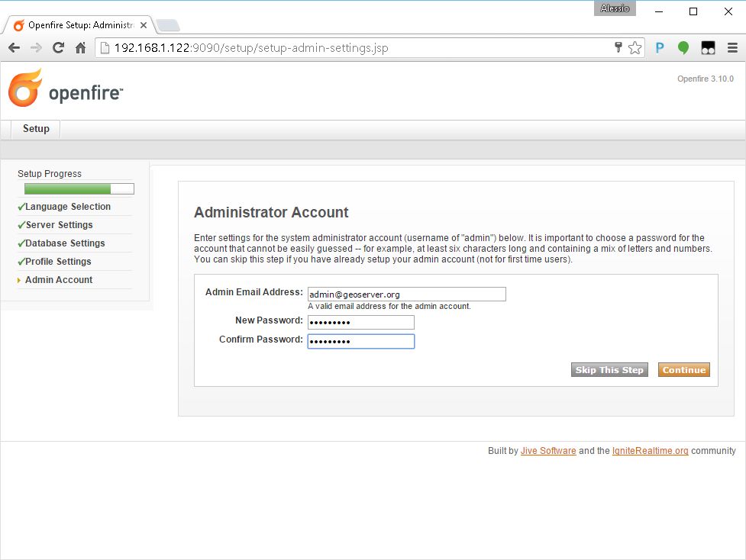The height and width of the screenshot is (560, 746).
Task: Click the blue P extension icon
Action: (x=660, y=48)
